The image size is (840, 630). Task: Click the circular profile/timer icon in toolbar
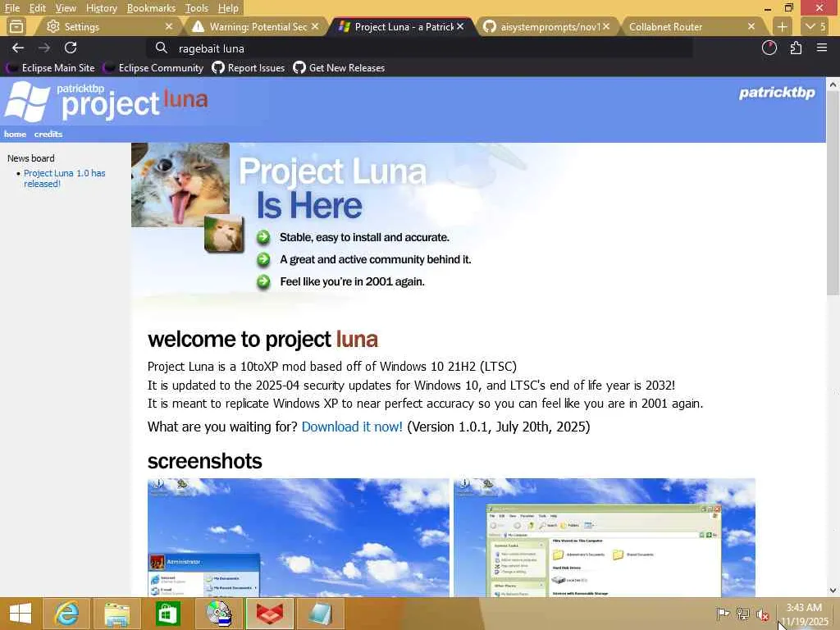769,48
